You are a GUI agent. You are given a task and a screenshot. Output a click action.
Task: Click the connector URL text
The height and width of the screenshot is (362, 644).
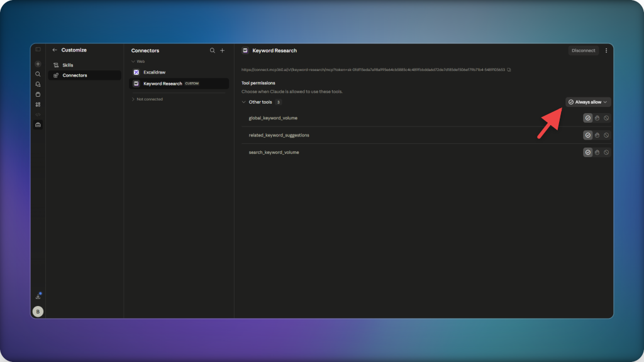[x=373, y=70]
